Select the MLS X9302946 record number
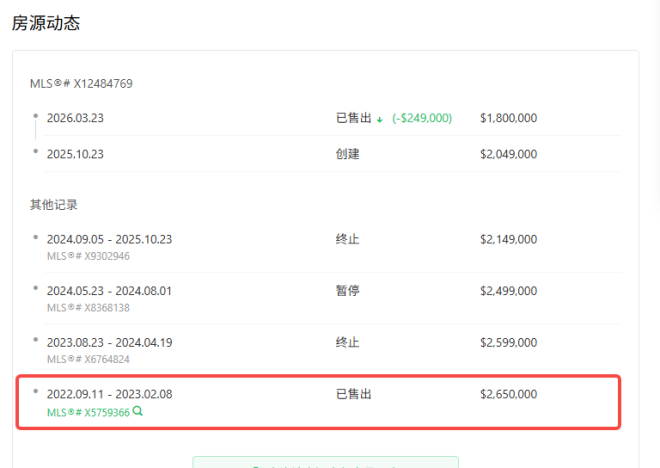Viewport: 660px width, 468px height. point(88,256)
